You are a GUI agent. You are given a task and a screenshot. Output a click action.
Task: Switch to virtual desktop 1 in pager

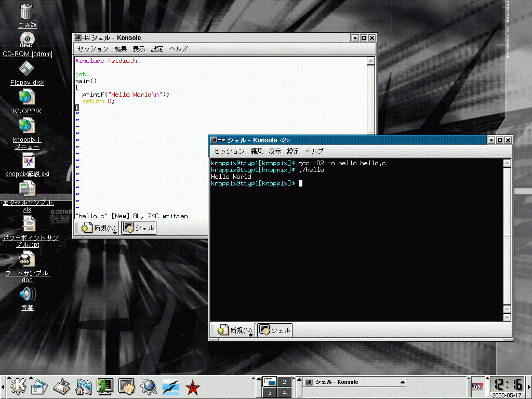click(270, 382)
